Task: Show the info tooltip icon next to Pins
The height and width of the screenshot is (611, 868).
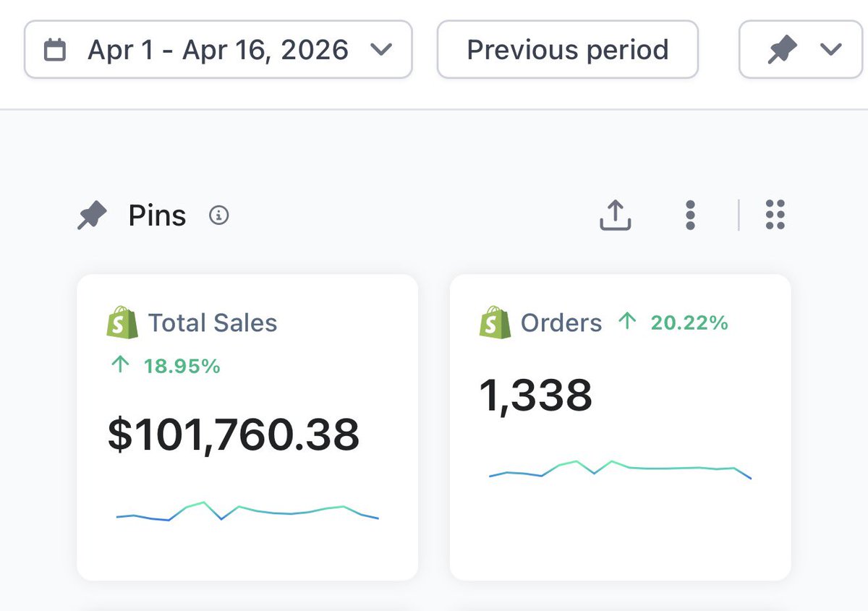Action: coord(218,215)
